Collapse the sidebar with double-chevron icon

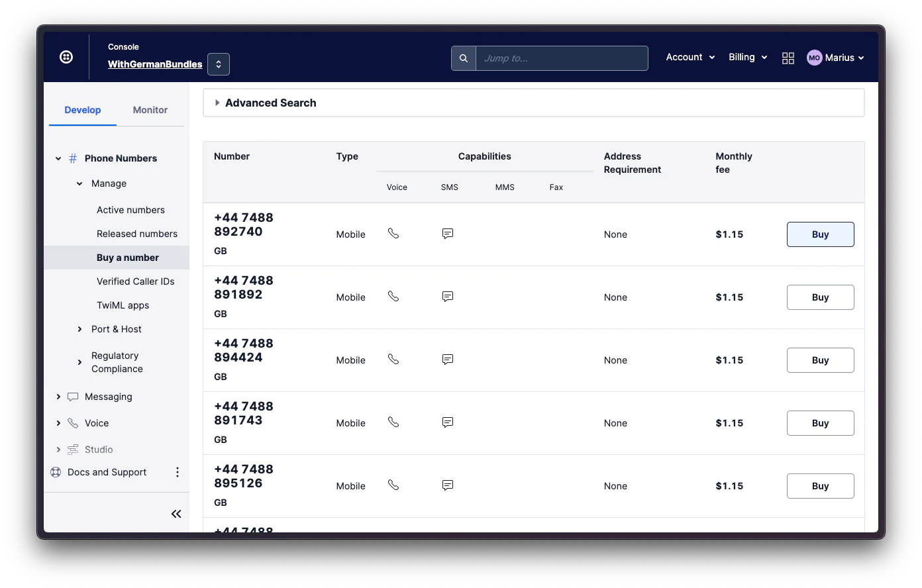coord(176,514)
